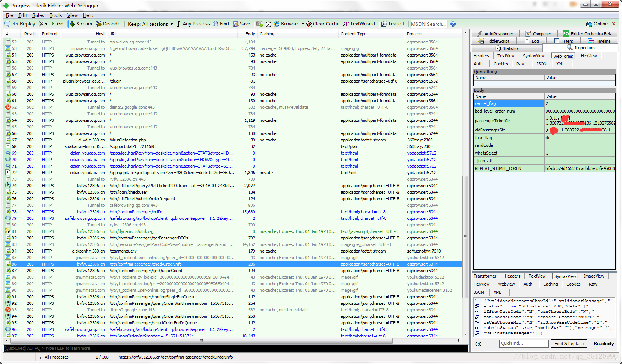Select request Cookies inspector tab
622x364 pixels.
click(x=501, y=64)
